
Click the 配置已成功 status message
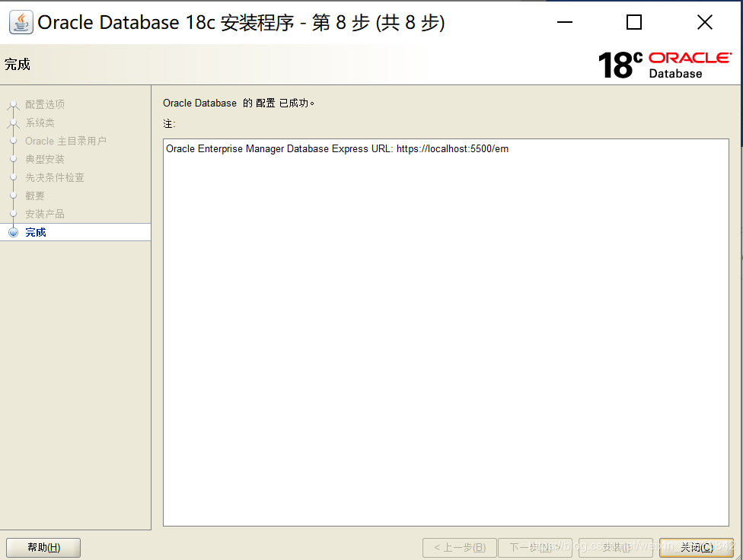pos(238,103)
